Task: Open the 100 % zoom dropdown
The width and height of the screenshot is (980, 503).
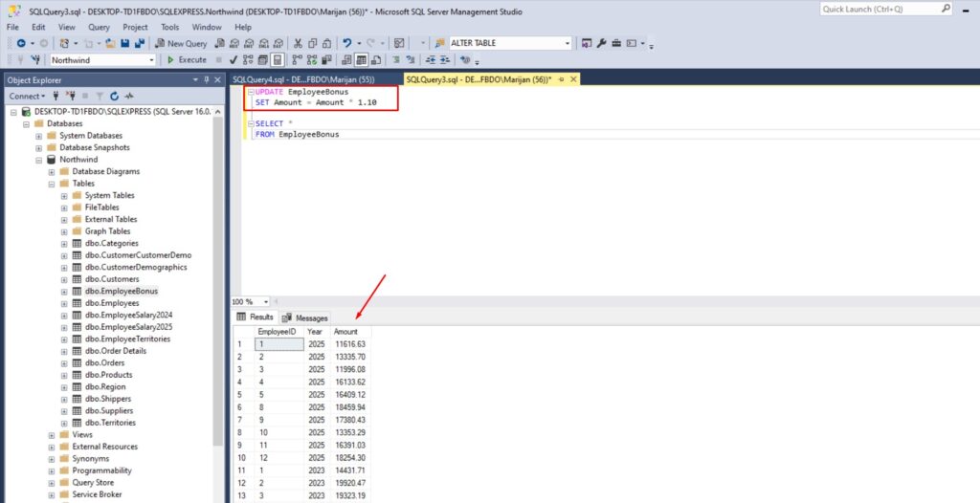Action: pyautogui.click(x=267, y=302)
